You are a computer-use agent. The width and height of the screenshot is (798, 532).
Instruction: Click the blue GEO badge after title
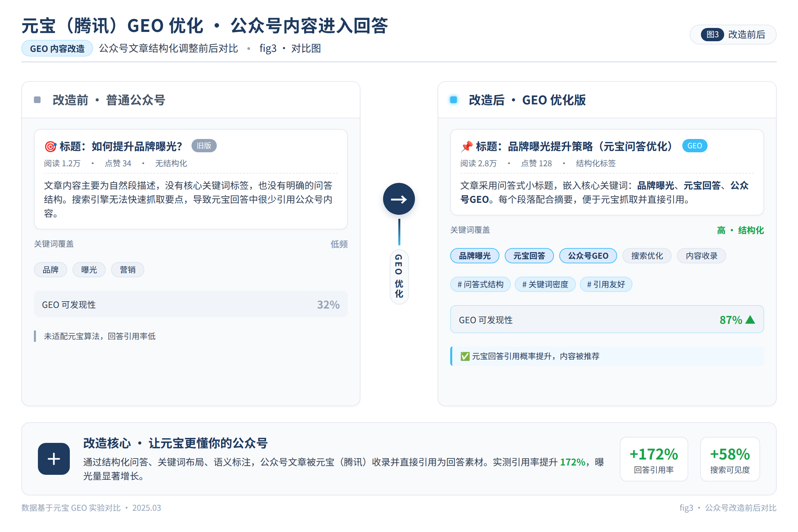(x=695, y=146)
